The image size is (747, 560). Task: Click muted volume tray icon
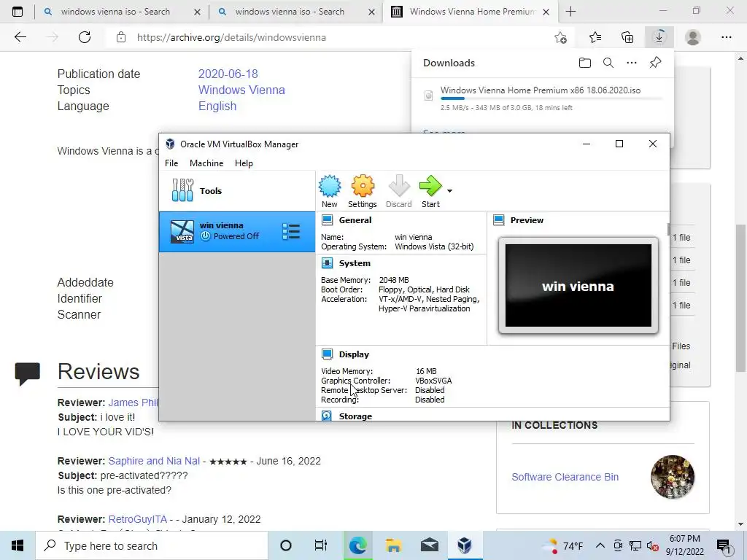[653, 546]
